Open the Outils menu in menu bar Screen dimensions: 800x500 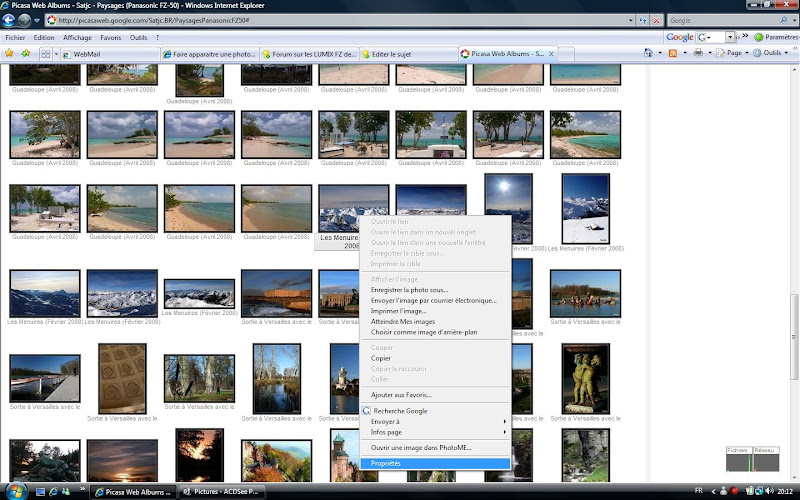[138, 38]
